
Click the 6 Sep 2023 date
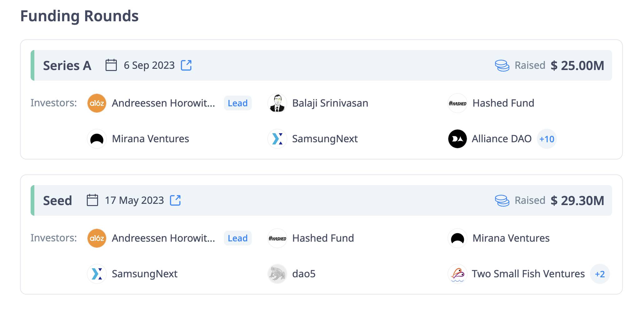(x=149, y=65)
